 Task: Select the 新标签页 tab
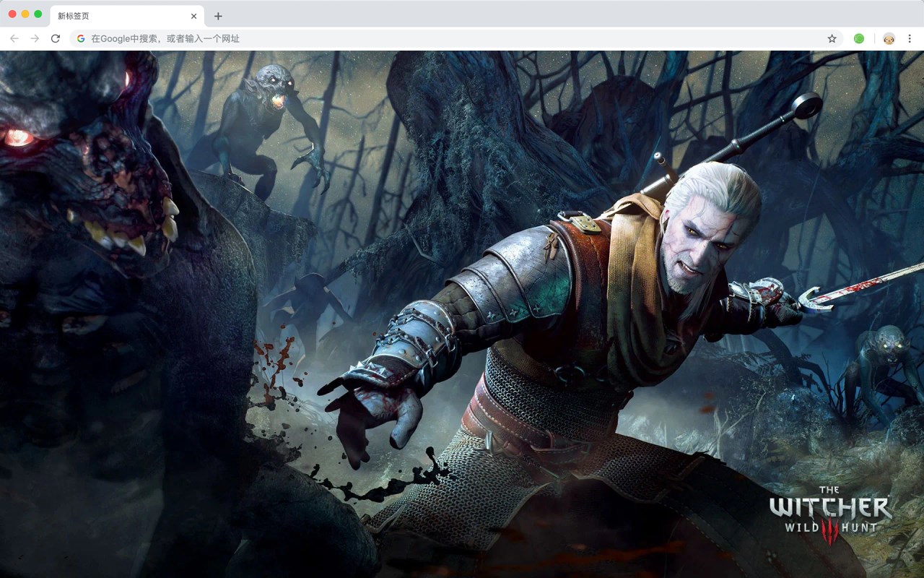[x=127, y=16]
